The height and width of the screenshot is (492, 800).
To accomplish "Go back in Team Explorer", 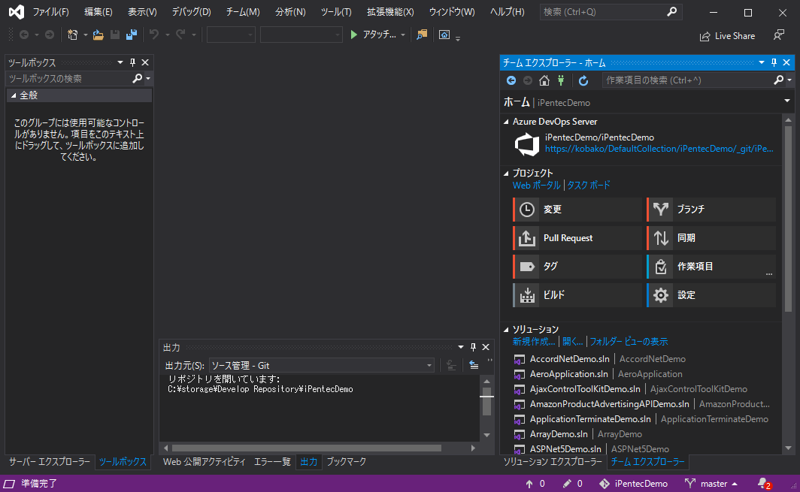I will 511,80.
